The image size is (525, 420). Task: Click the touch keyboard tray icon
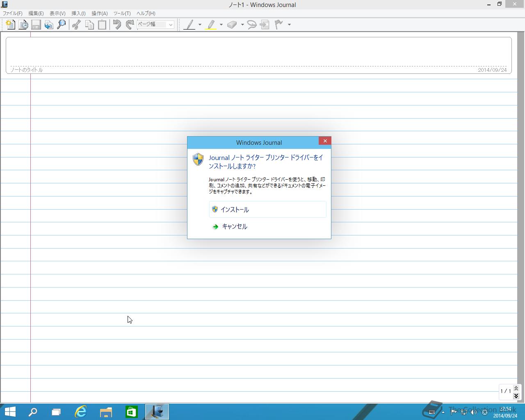pos(431,412)
